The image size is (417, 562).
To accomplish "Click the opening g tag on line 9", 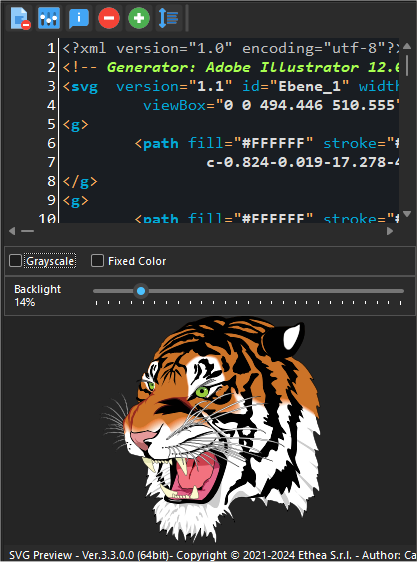I will [75, 201].
